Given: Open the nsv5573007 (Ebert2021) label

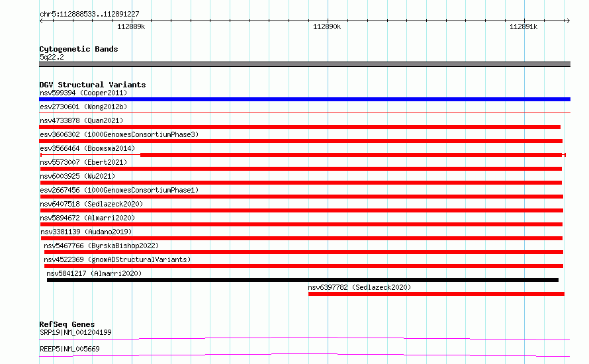Looking at the screenshot, I should [x=83, y=162].
